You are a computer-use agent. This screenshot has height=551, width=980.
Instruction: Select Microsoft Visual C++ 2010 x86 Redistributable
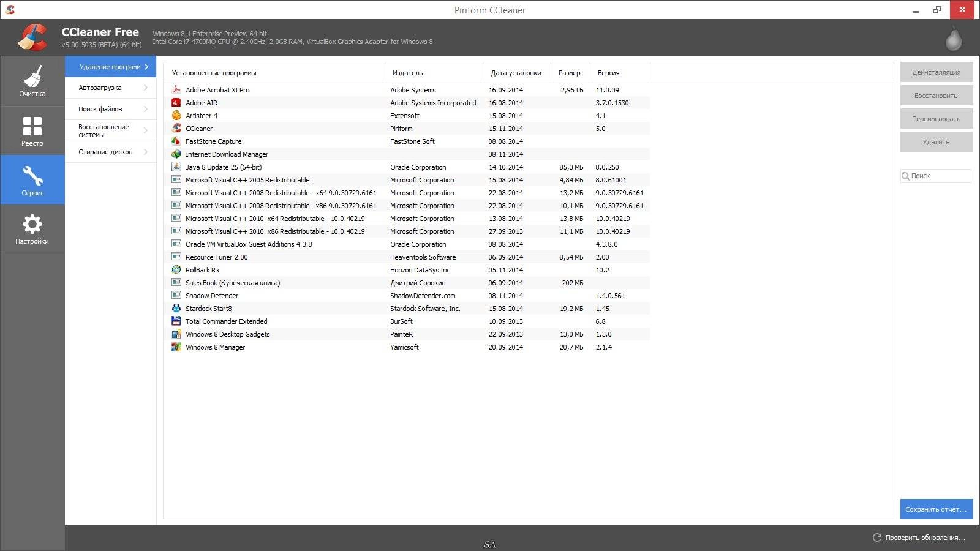pos(407,231)
